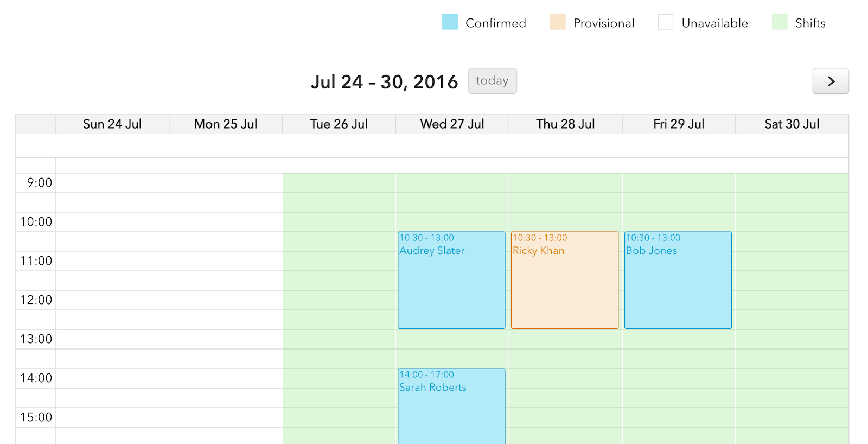The image size is (868, 444).
Task: Select the Tue 26 Jul column header
Action: tap(339, 124)
